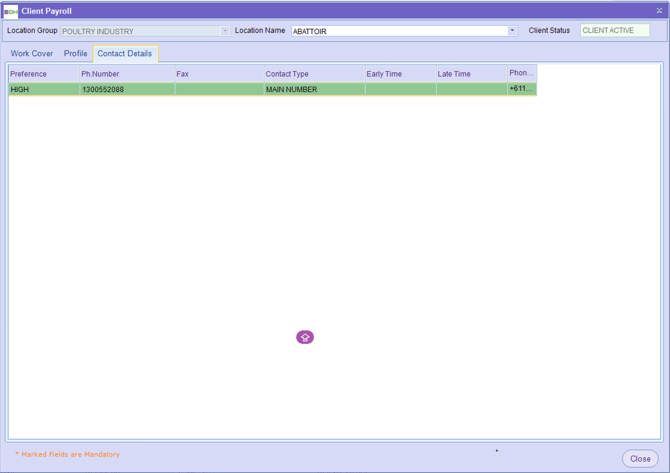This screenshot has height=473, width=670.
Task: Switch to the Work Cover tab
Action: 32,54
